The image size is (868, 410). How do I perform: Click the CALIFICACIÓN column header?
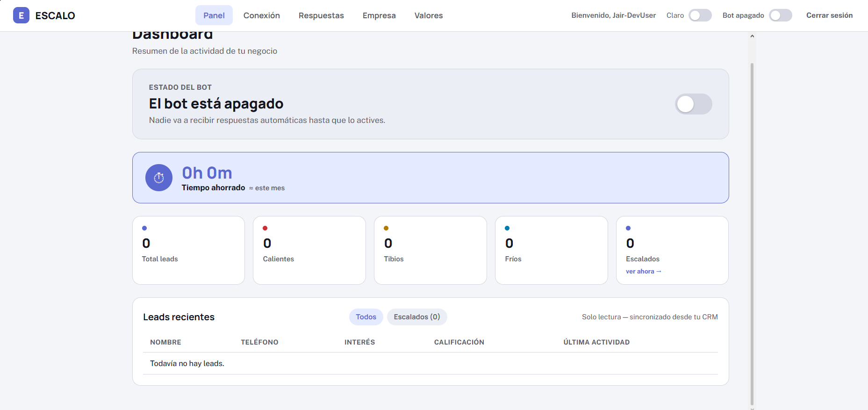[x=459, y=342]
